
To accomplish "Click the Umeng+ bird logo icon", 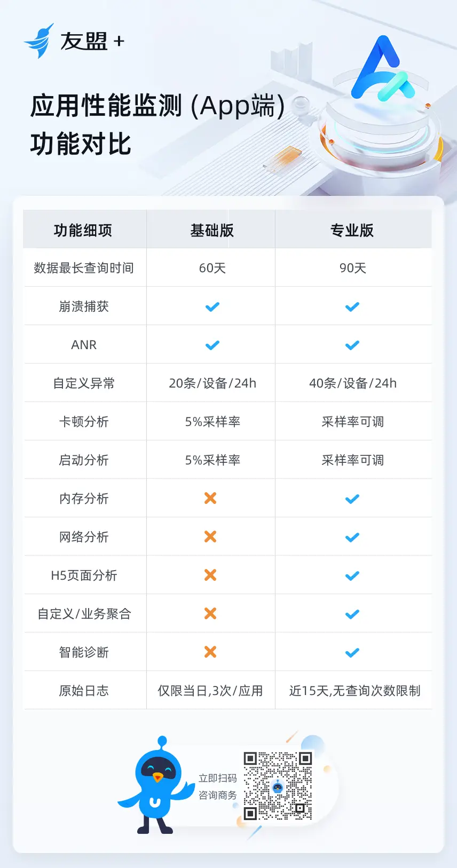I will coord(38,41).
